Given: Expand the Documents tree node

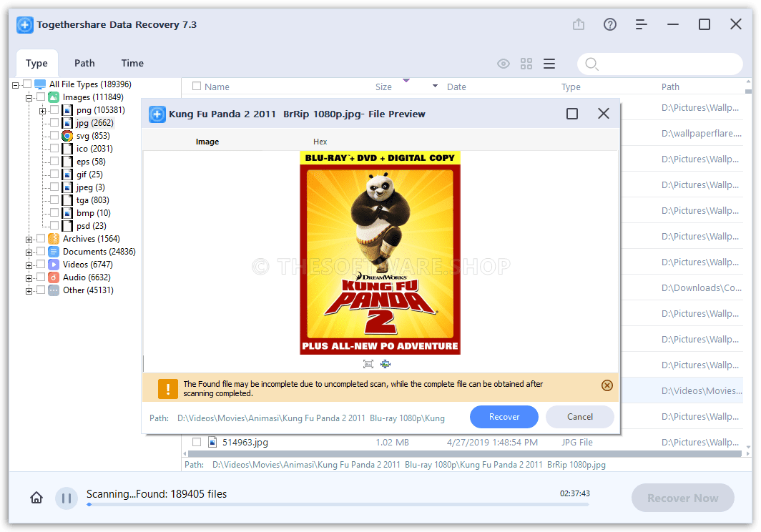Looking at the screenshot, I should tap(29, 253).
